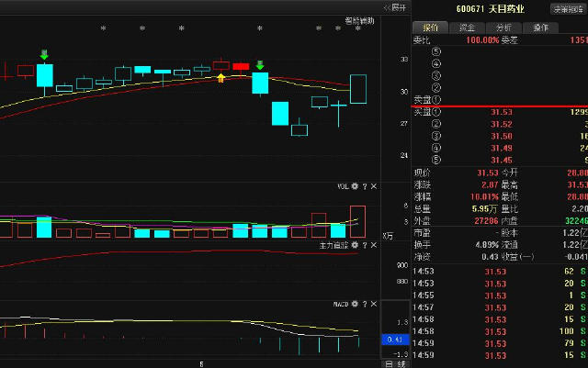
Task: Click the 14:58 trade with volume 100
Action: tap(500, 331)
